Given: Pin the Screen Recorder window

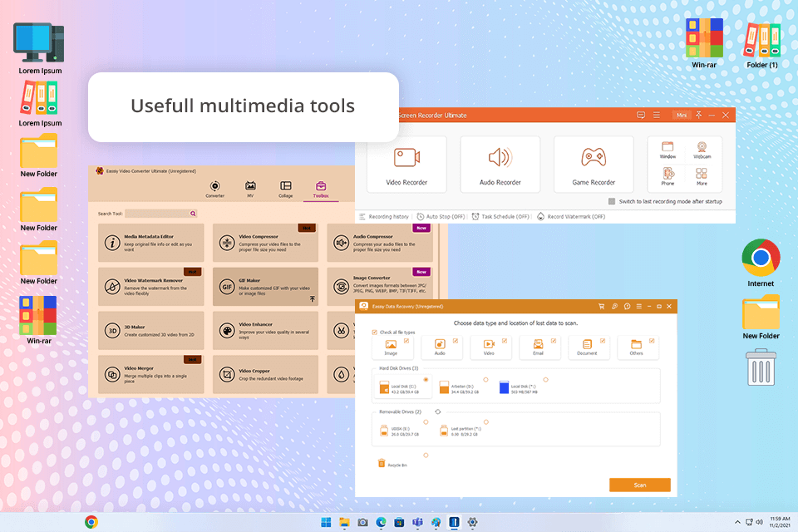Looking at the screenshot, I should pyautogui.click(x=699, y=115).
